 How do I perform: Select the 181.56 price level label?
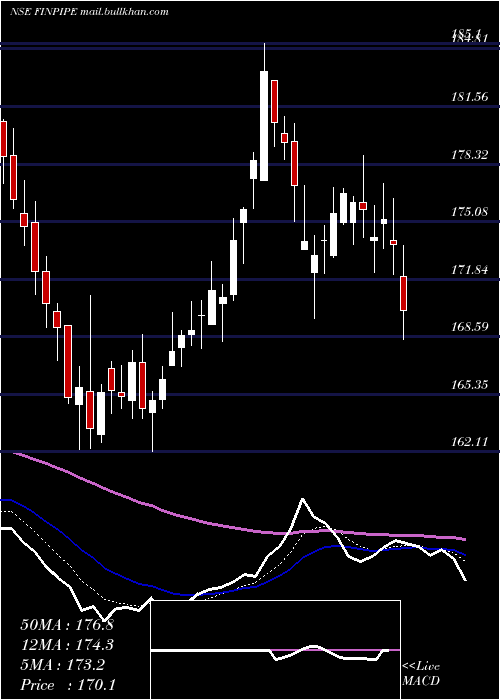(470, 96)
